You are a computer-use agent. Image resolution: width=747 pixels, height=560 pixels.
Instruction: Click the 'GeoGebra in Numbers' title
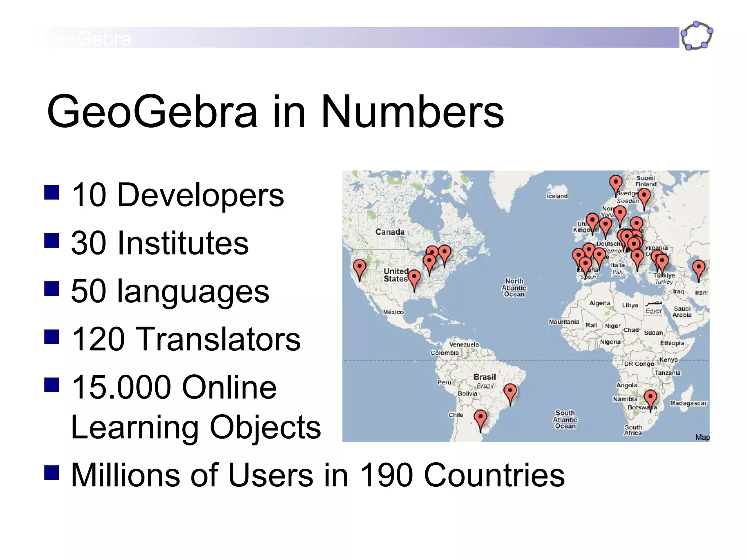click(275, 111)
